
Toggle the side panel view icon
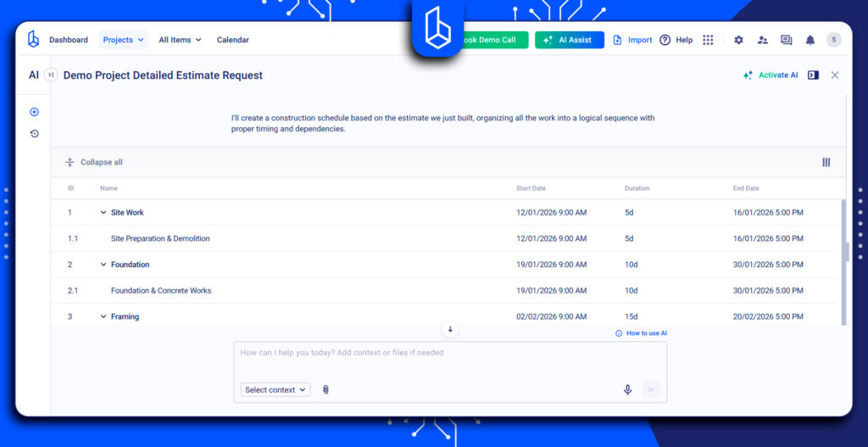tap(813, 75)
